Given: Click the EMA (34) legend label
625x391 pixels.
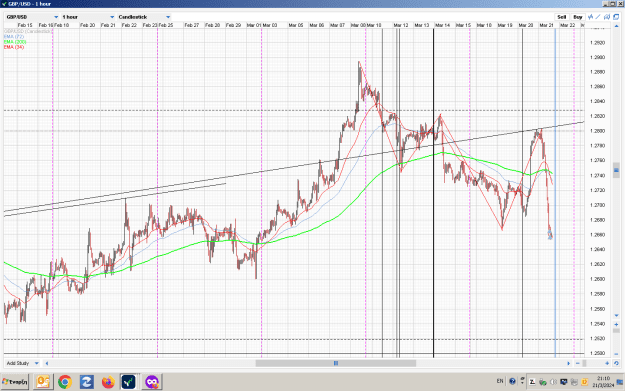Looking at the screenshot, I should 14,47.
